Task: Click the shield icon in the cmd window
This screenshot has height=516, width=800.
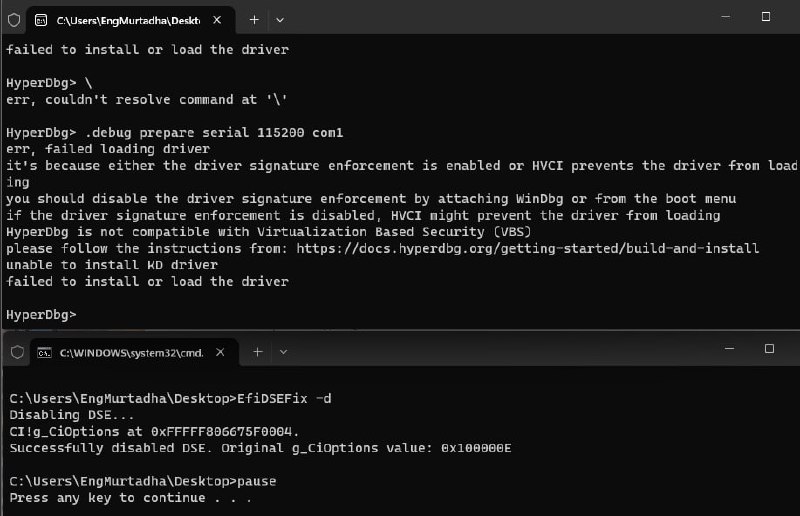Action: 17,352
